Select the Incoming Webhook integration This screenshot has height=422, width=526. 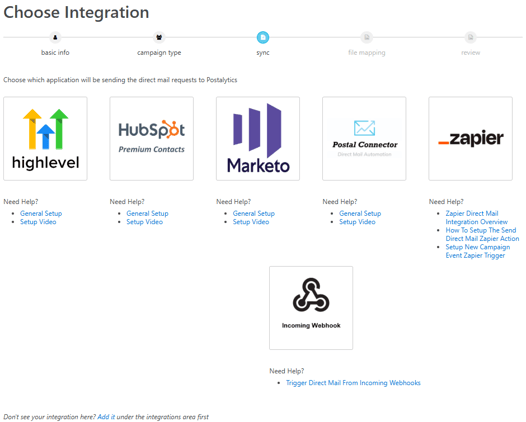311,308
